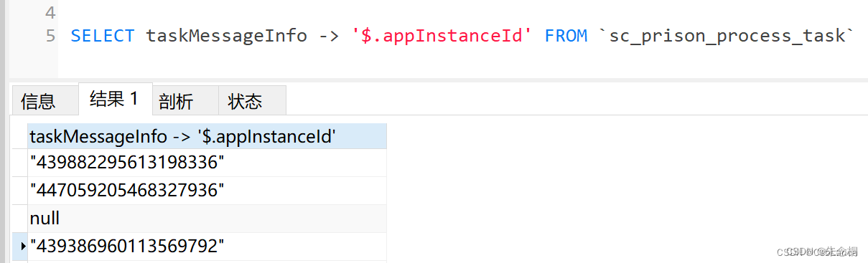Image resolution: width=868 pixels, height=263 pixels.
Task: Click the -> operator in the query
Action: [x=330, y=36]
